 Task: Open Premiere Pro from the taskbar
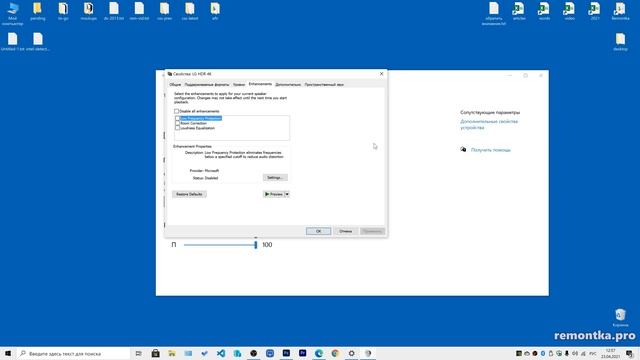(302, 353)
